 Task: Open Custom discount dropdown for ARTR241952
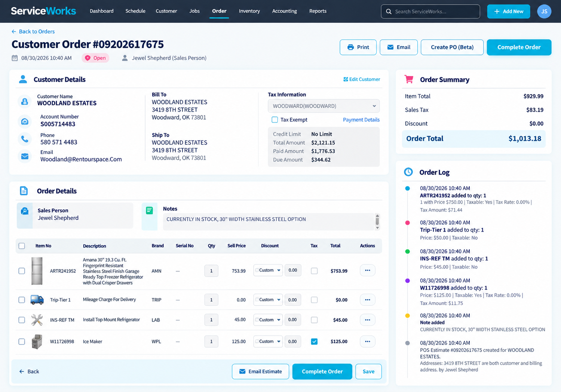point(268,270)
